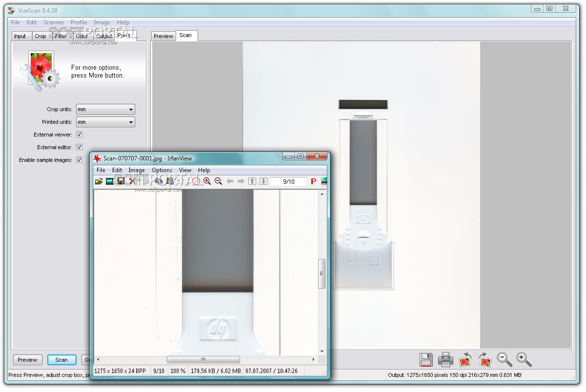Open the VueScan Image menu
The height and width of the screenshot is (392, 586).
coord(102,22)
